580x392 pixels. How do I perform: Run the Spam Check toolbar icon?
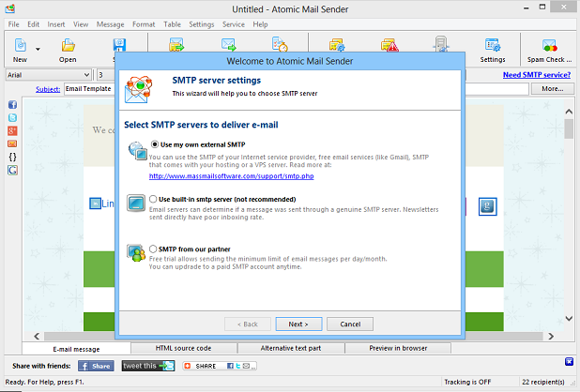[550, 45]
